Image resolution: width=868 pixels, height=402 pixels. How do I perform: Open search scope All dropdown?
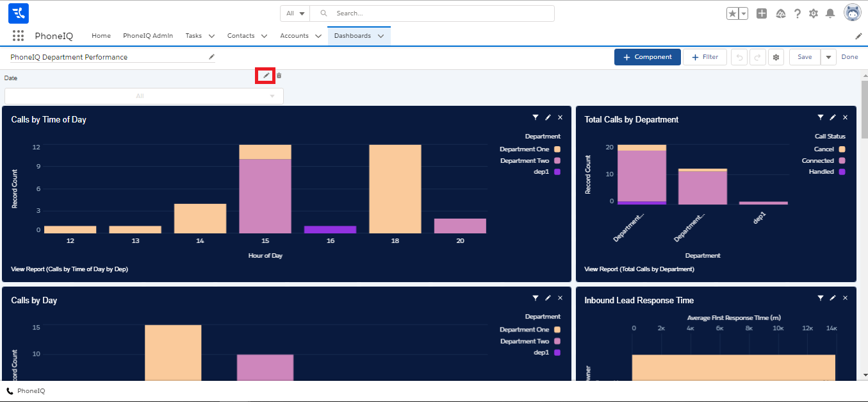(295, 13)
